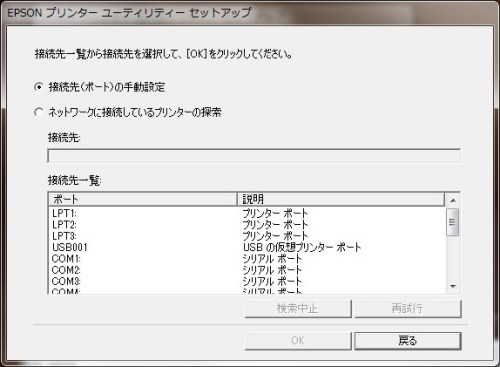Go back with the 戻る button
Viewport: 500px width, 367px height.
pyautogui.click(x=408, y=341)
